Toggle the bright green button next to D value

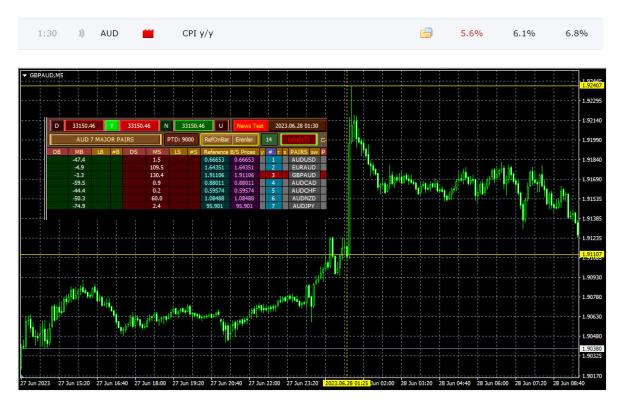(112, 126)
